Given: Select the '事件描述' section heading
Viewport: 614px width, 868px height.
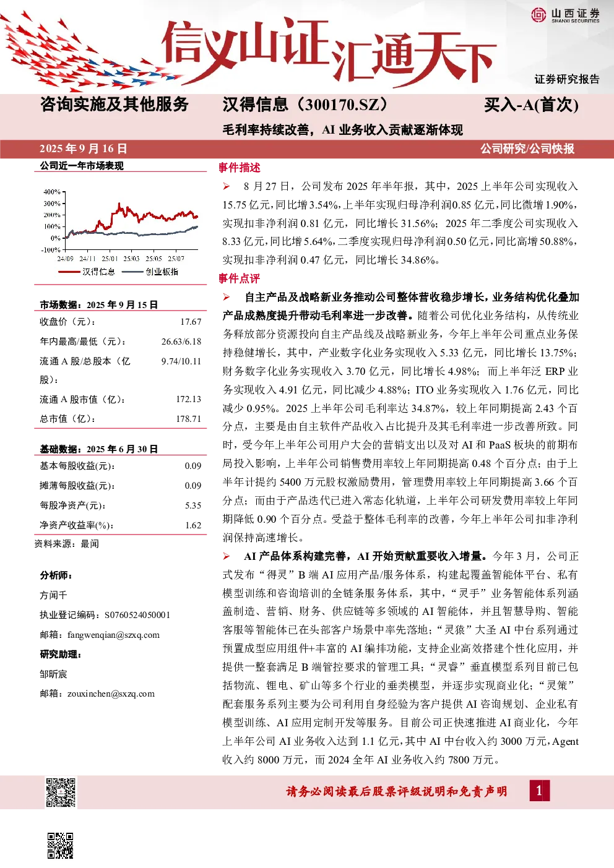Looking at the screenshot, I should tap(240, 168).
